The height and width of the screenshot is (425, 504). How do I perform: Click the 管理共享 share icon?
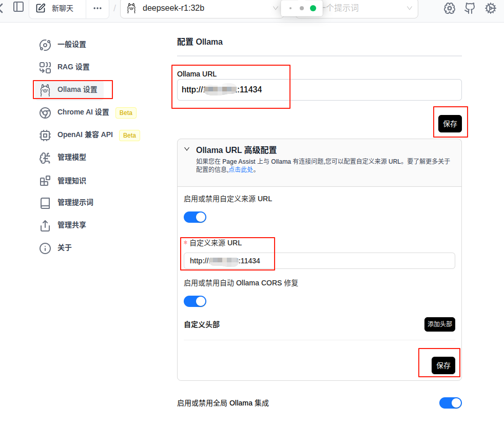pos(45,225)
